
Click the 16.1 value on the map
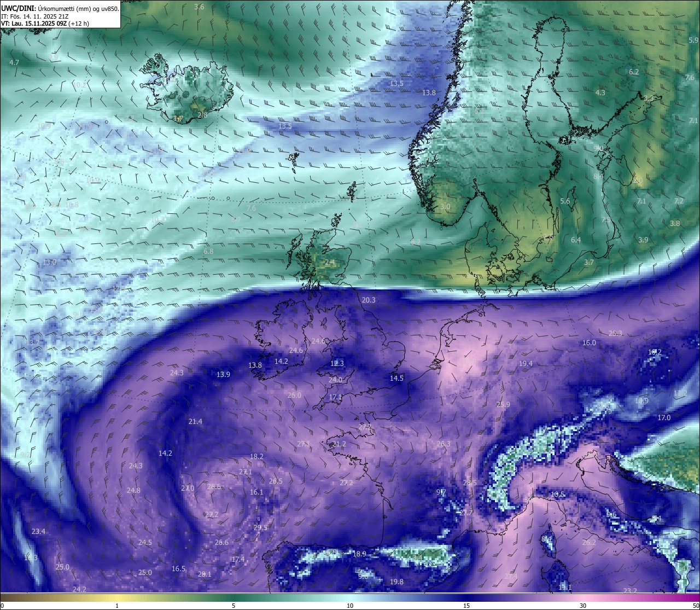click(256, 492)
